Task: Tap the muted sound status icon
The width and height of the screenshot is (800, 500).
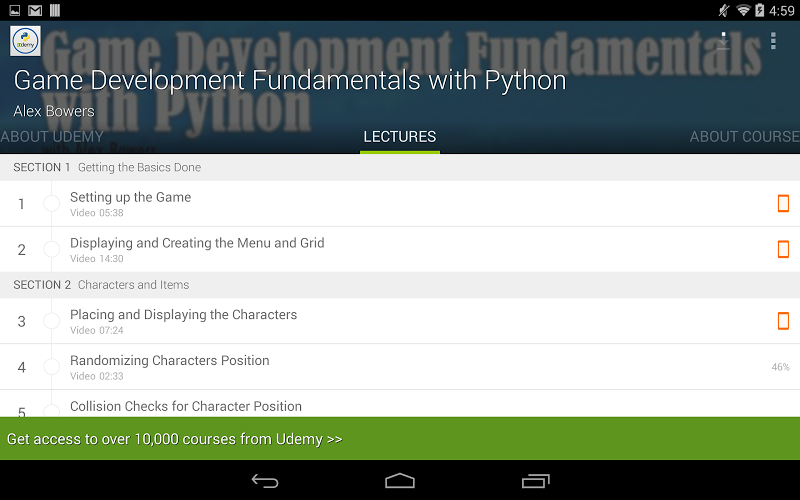Action: (x=723, y=10)
